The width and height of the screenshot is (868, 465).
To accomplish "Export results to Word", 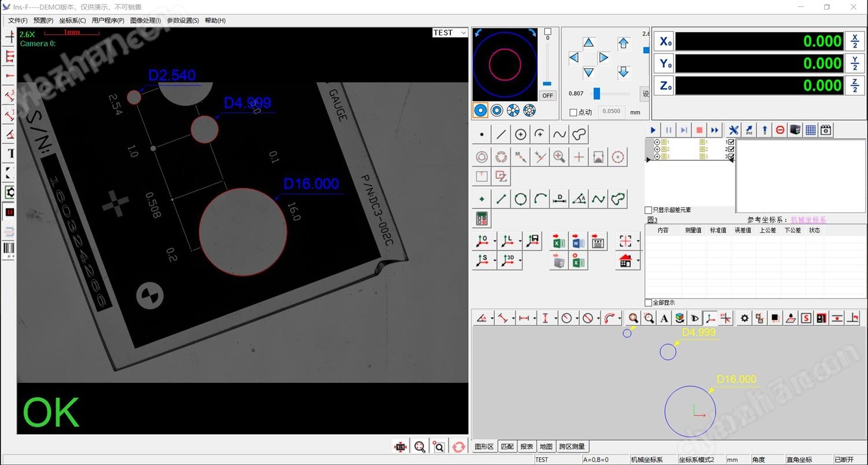I will 578,241.
